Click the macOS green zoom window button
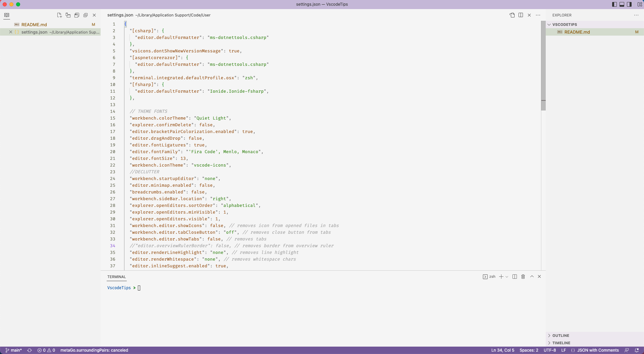Viewport: 644px width, 354px height. click(x=18, y=4)
